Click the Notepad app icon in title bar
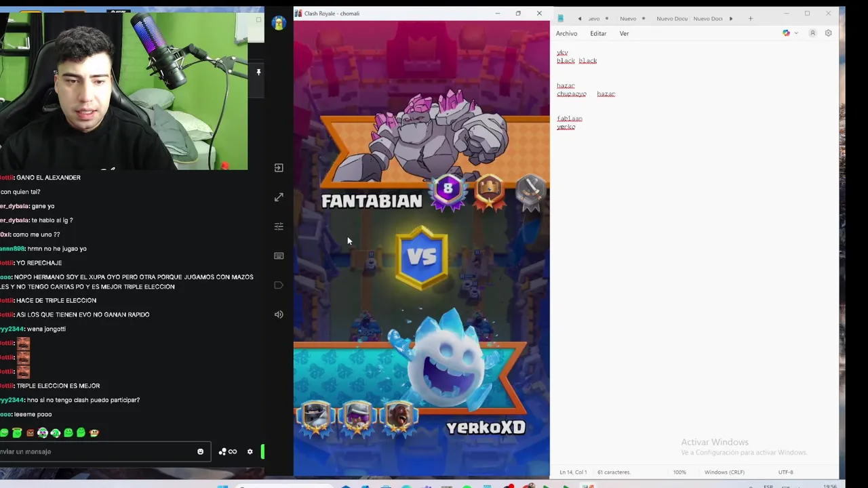This screenshot has width=868, height=488. point(560,18)
